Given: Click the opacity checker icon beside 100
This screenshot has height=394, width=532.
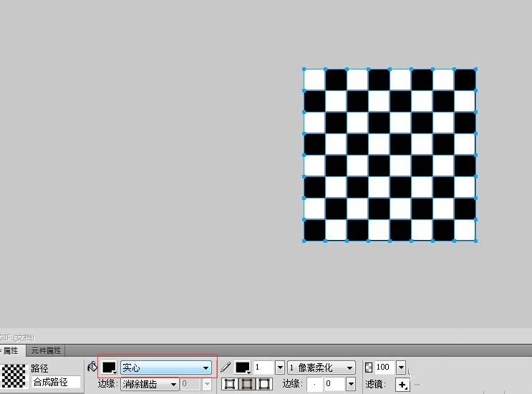Looking at the screenshot, I should pos(369,367).
